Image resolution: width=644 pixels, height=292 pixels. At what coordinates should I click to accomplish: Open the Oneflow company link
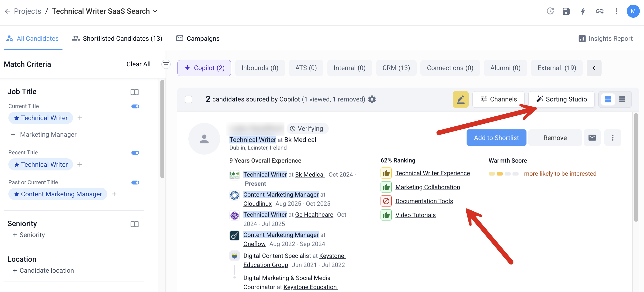[x=255, y=244]
